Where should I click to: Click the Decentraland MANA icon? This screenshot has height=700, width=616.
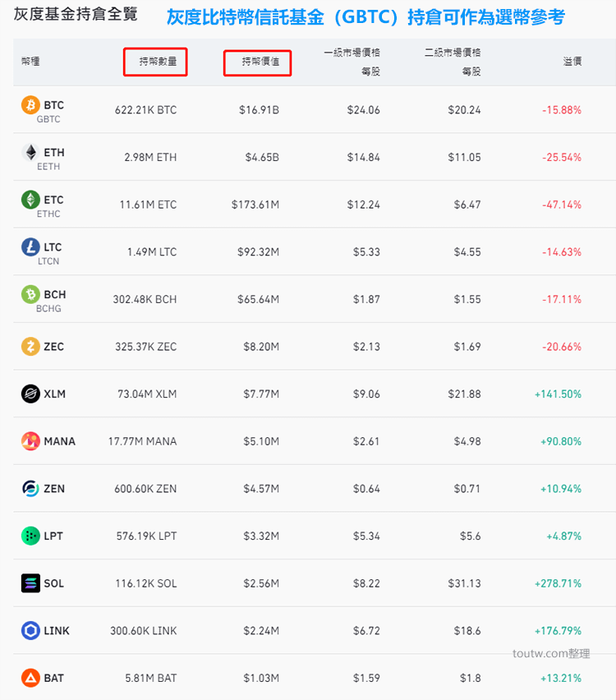30,441
